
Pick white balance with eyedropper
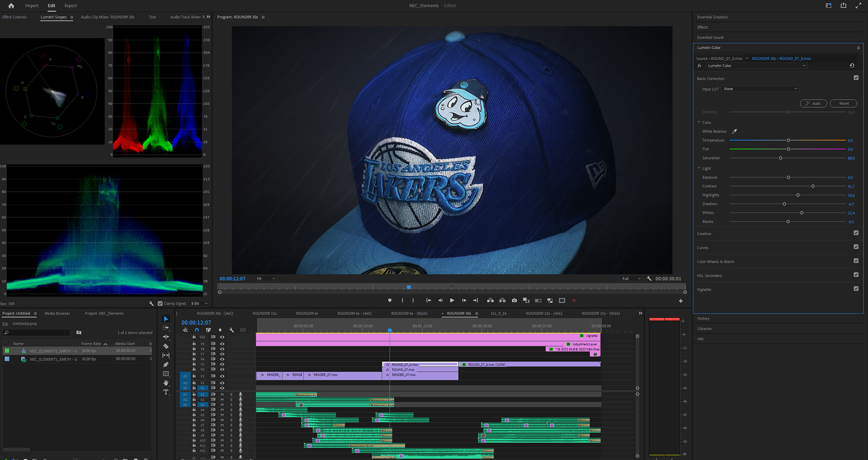coord(735,131)
